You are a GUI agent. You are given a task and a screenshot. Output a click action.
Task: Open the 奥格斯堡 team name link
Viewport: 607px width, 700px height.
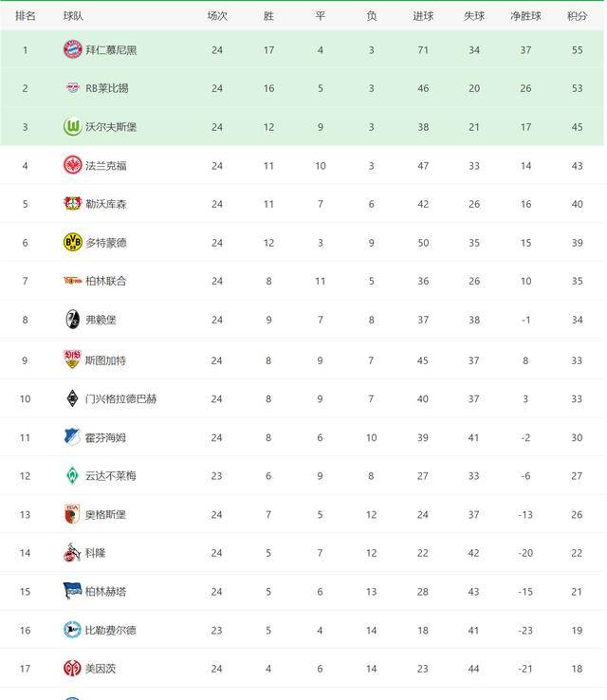coord(105,515)
